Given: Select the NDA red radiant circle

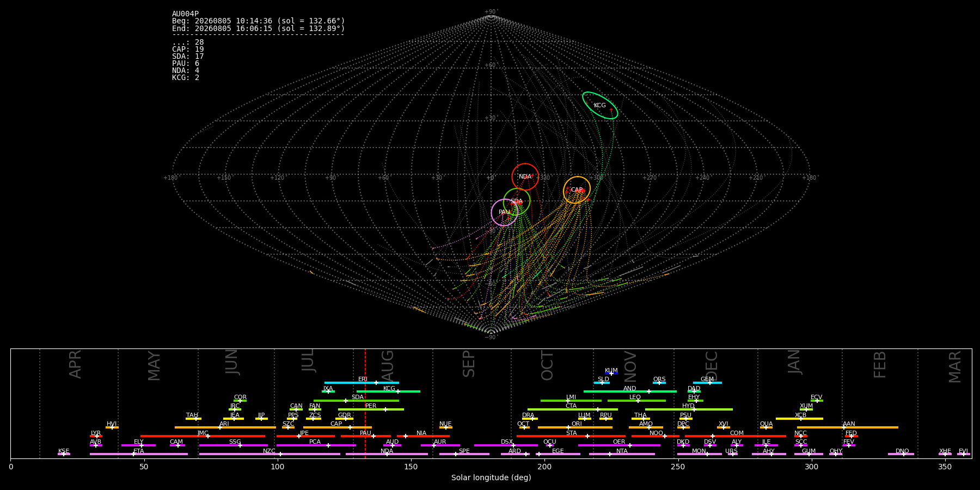Looking at the screenshot, I should point(525,177).
